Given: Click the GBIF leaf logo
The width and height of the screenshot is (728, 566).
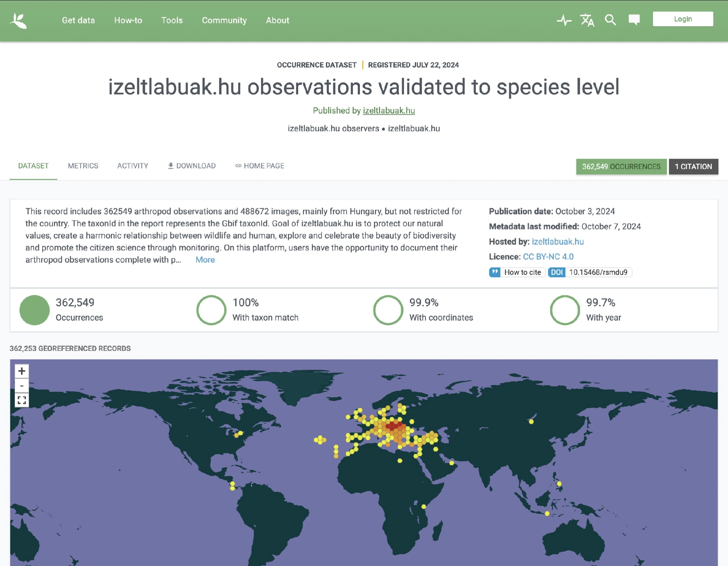Looking at the screenshot, I should (x=19, y=20).
